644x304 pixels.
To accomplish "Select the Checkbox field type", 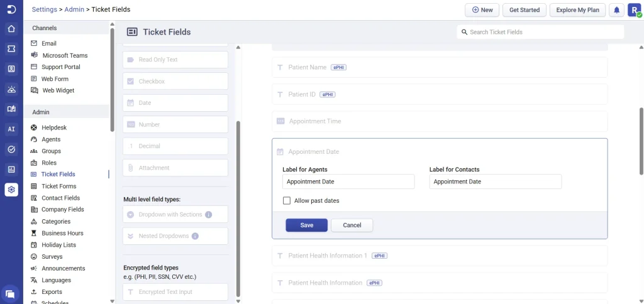I will 175,81.
